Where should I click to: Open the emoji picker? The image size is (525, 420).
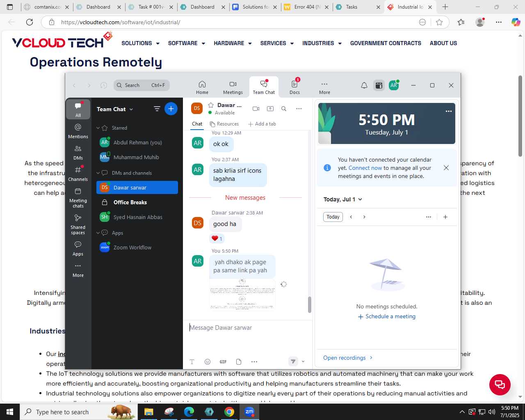pos(208,362)
